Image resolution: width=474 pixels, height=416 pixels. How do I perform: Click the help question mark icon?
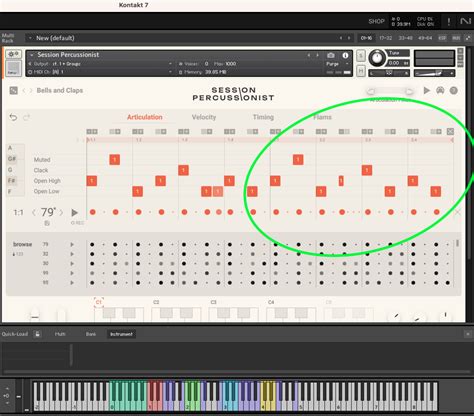pos(454,90)
